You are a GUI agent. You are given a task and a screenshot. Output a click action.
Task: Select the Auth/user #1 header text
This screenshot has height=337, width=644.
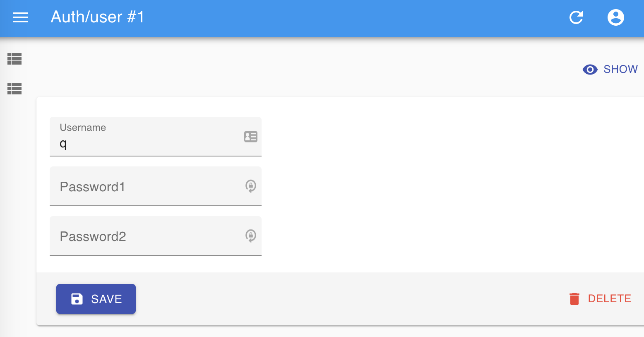tap(98, 17)
